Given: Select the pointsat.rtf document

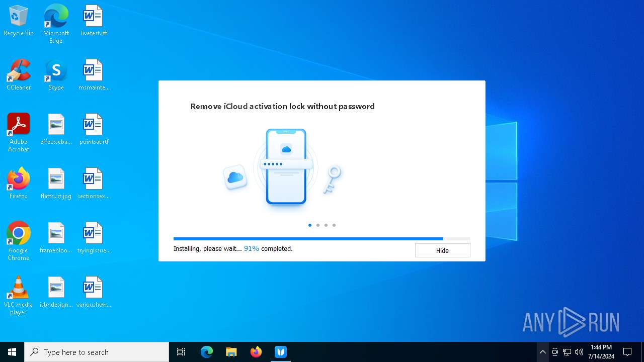Looking at the screenshot, I should tap(94, 129).
